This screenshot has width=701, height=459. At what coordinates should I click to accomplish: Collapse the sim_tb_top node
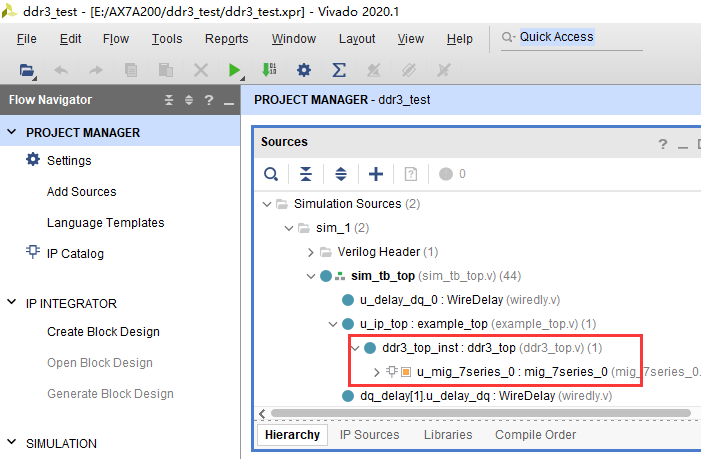coord(310,276)
